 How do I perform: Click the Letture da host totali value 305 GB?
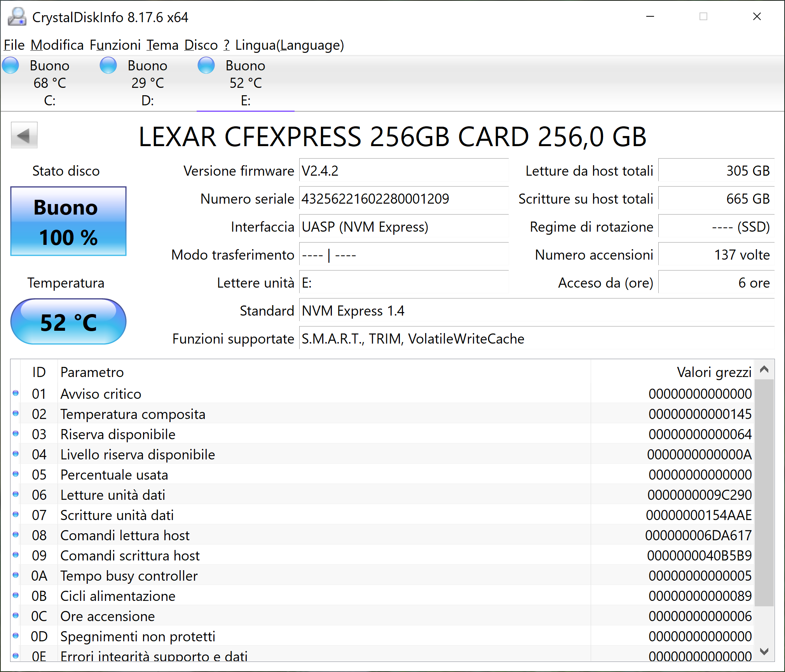716,171
